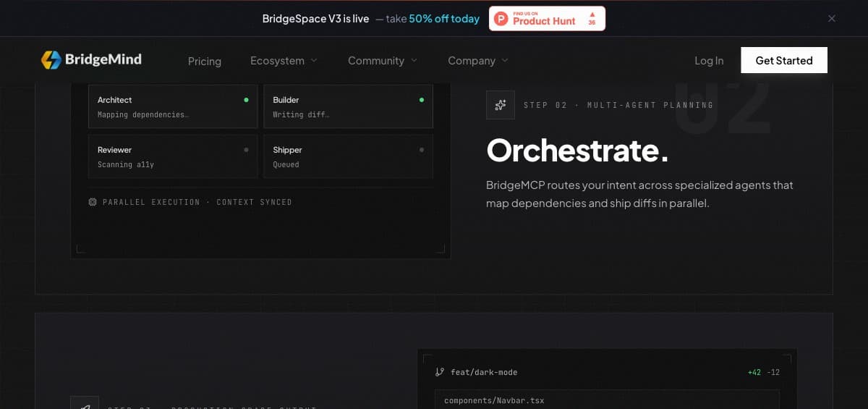Click the 'Writing diff…' status text
Image resolution: width=868 pixels, height=409 pixels.
pos(301,115)
